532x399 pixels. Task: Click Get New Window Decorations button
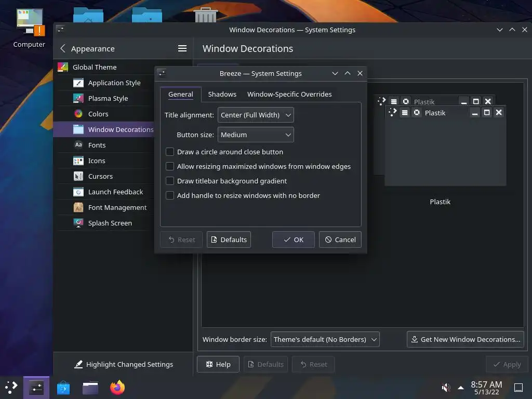[465, 339]
